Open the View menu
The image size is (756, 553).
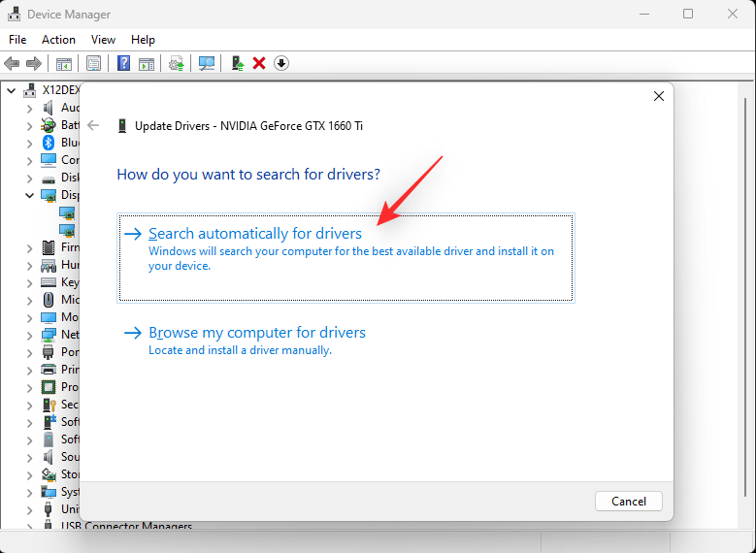(103, 40)
